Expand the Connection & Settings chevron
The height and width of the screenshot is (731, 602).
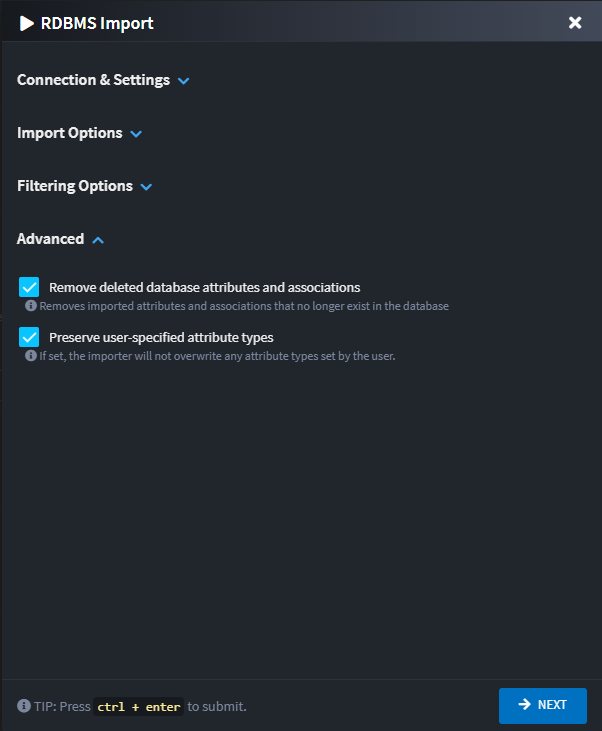tap(183, 81)
